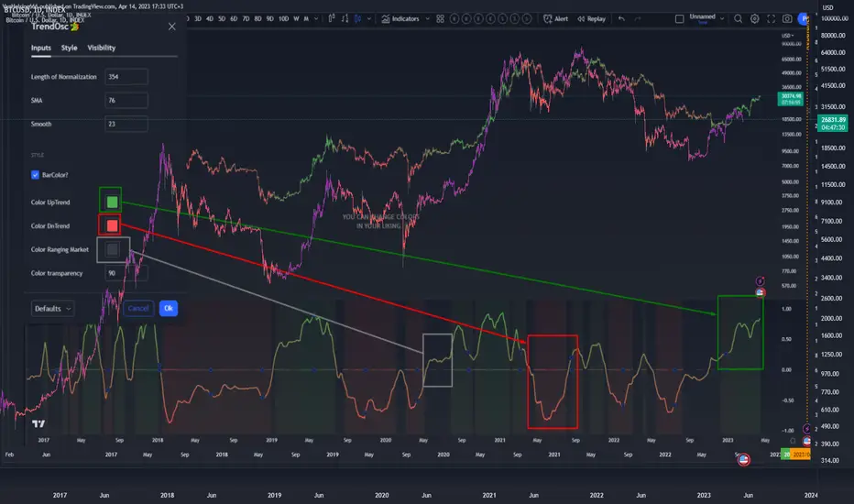Pick the Color DnTrend red swatch
The width and height of the screenshot is (854, 504).
112,225
